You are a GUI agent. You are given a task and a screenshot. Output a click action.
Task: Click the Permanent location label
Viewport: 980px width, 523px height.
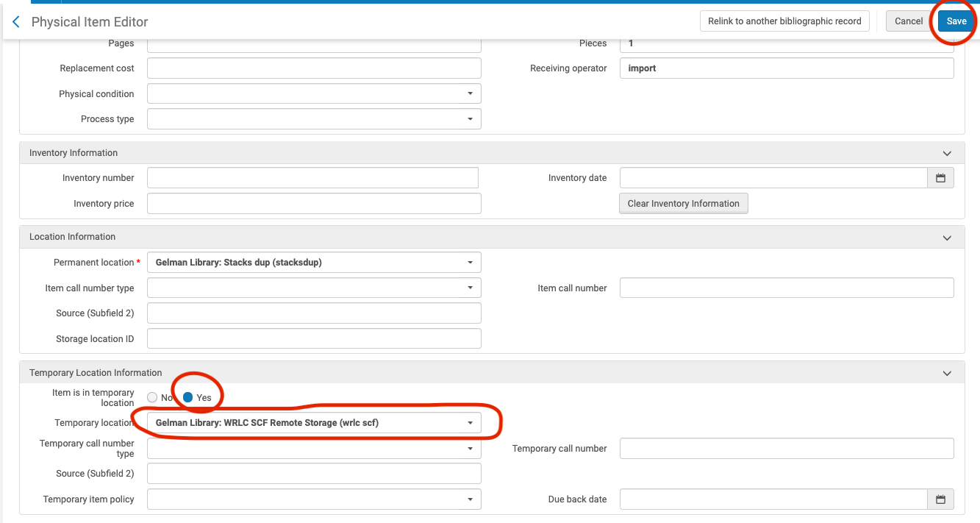coord(94,263)
